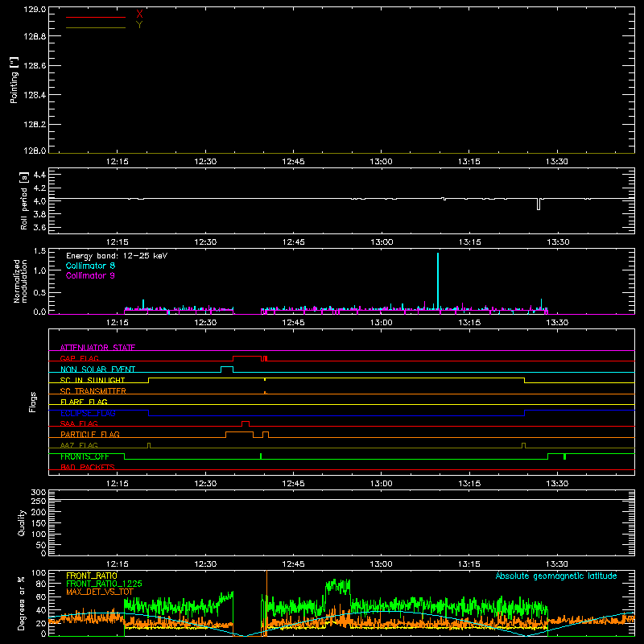Click the FLARE_FLAG label
Image resolution: width=644 pixels, height=644 pixels.
pyautogui.click(x=84, y=402)
